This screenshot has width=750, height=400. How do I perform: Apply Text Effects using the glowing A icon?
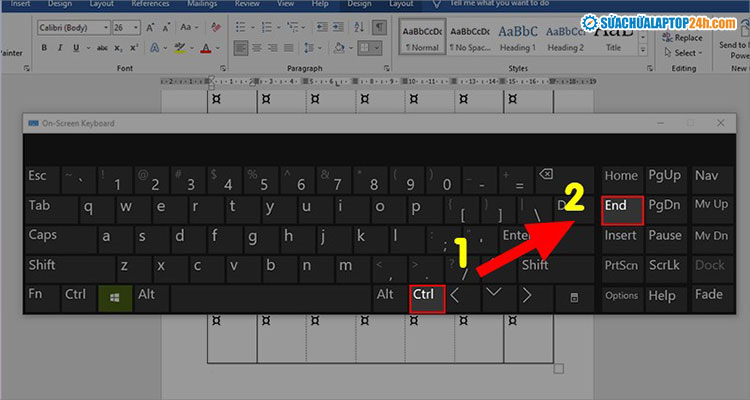154,48
